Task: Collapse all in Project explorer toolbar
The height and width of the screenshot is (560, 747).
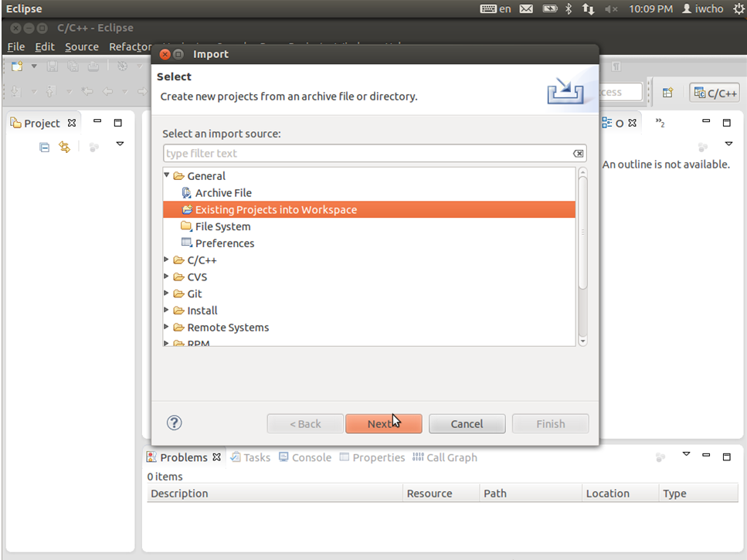Action: click(x=44, y=147)
